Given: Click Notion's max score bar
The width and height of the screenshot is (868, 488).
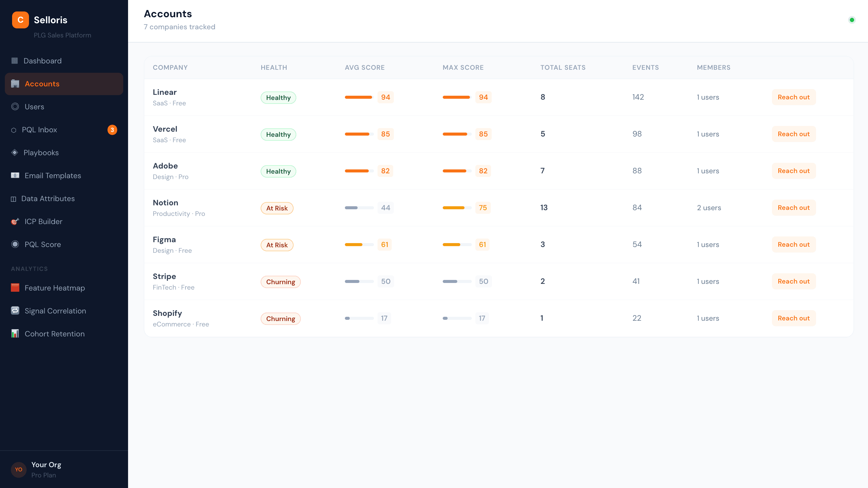Looking at the screenshot, I should click(457, 207).
